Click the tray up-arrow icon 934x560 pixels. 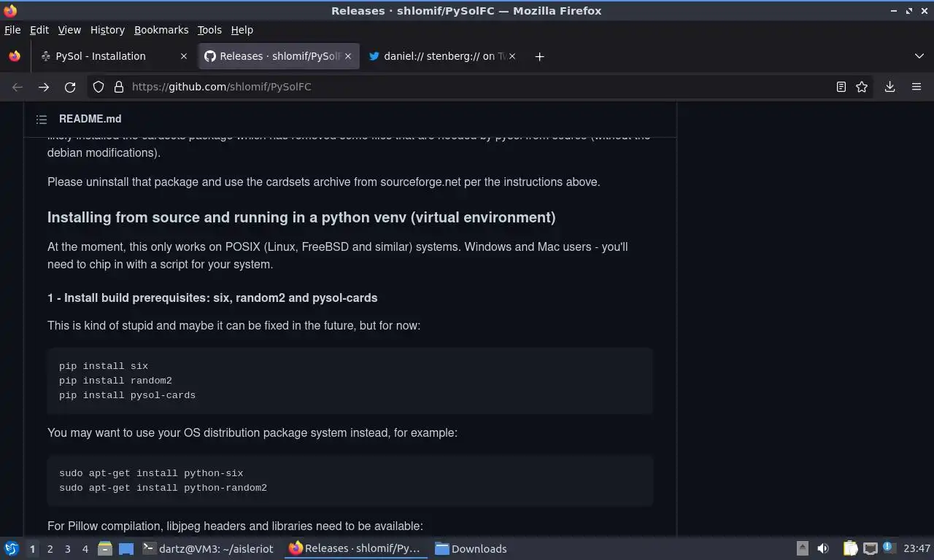pyautogui.click(x=802, y=548)
